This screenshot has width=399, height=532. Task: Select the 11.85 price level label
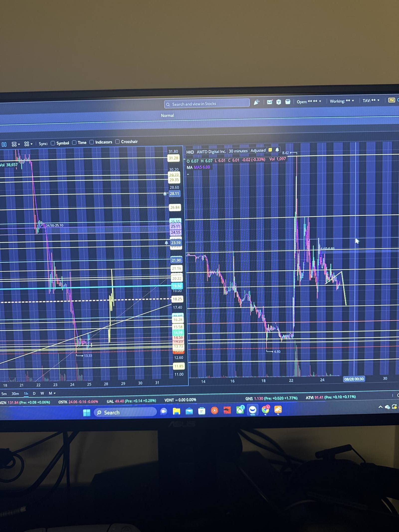(179, 366)
